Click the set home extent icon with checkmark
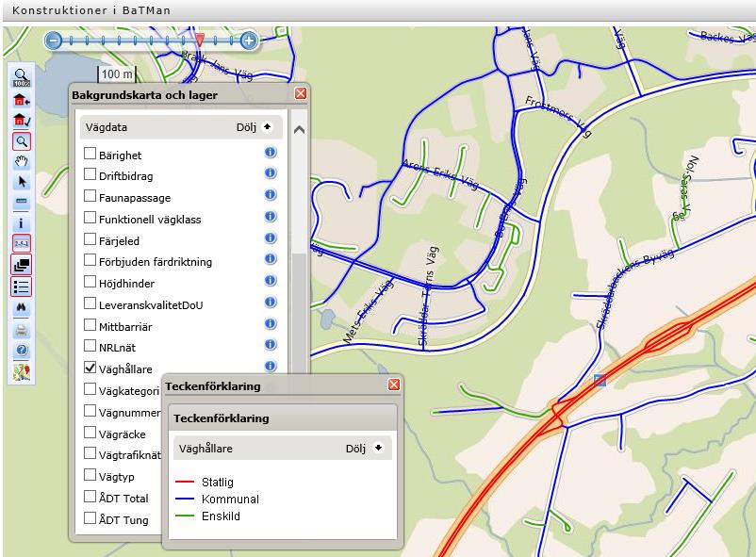 click(22, 120)
